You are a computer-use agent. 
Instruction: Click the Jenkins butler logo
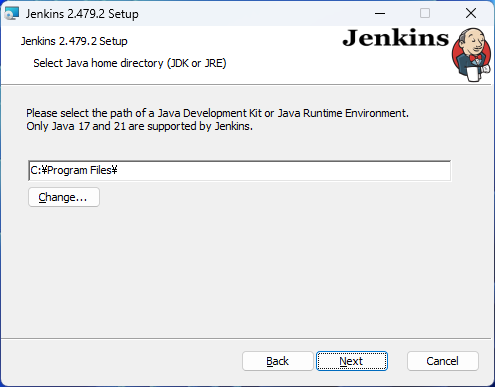click(x=471, y=55)
